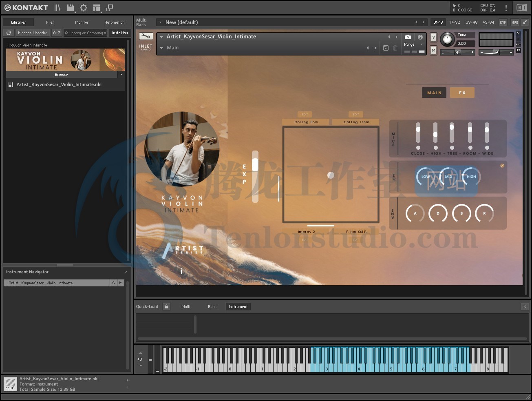Click the Kontakt logo

click(x=26, y=7)
